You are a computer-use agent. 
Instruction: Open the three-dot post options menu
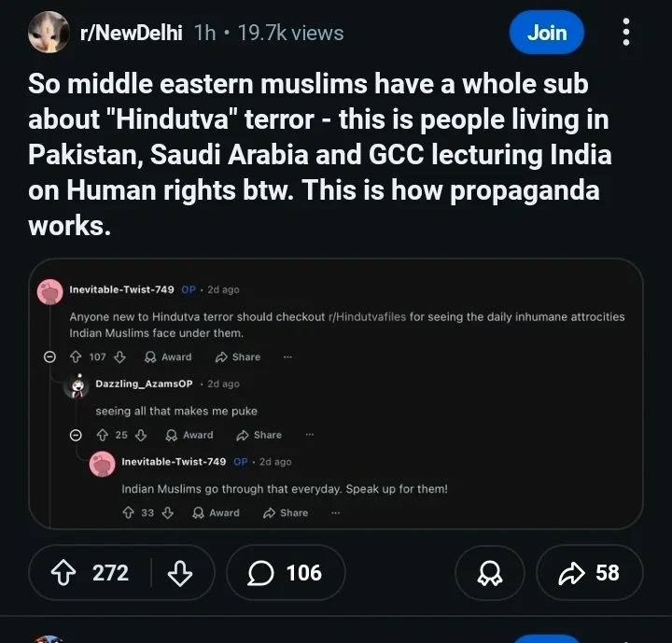pyautogui.click(x=626, y=32)
